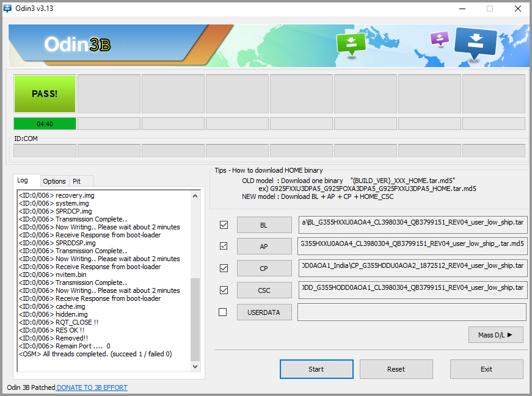Enable the USERDATA checkbox
The image size is (532, 396).
pos(223,312)
